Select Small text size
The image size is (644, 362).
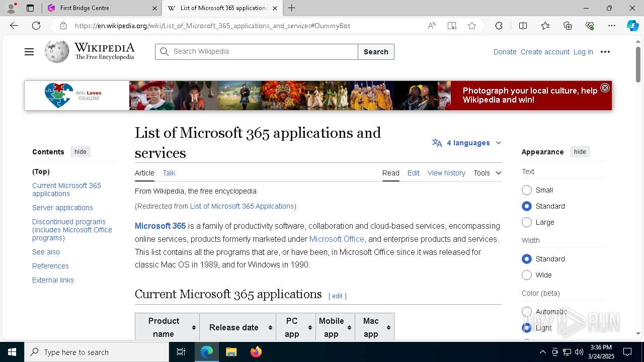click(x=527, y=190)
